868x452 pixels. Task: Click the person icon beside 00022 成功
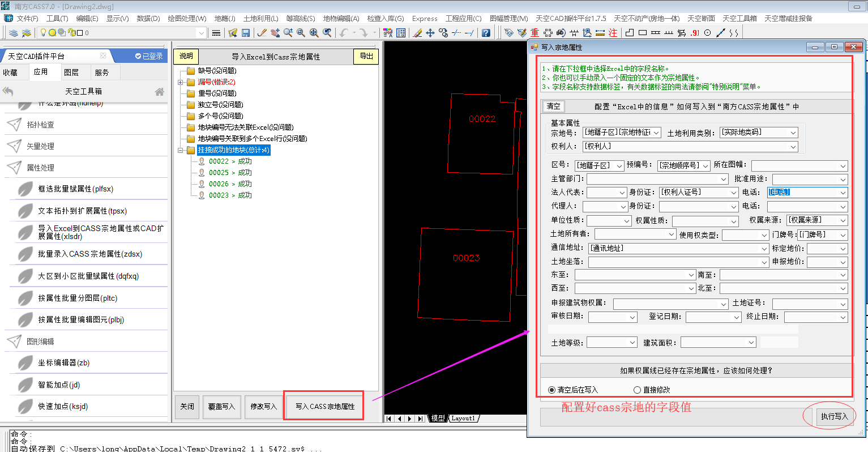202,161
